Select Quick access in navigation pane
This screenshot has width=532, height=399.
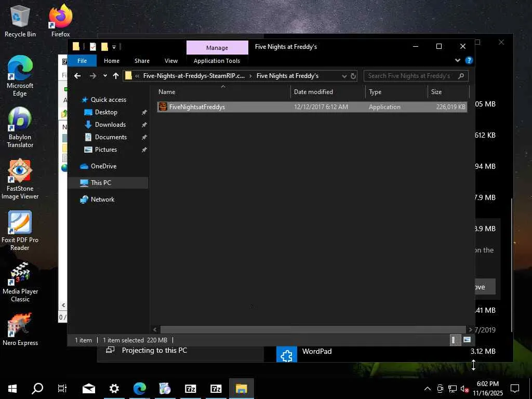click(x=109, y=99)
